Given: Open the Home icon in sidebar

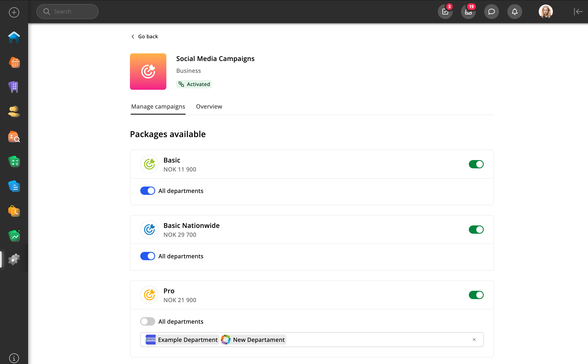Looking at the screenshot, I should tap(14, 37).
